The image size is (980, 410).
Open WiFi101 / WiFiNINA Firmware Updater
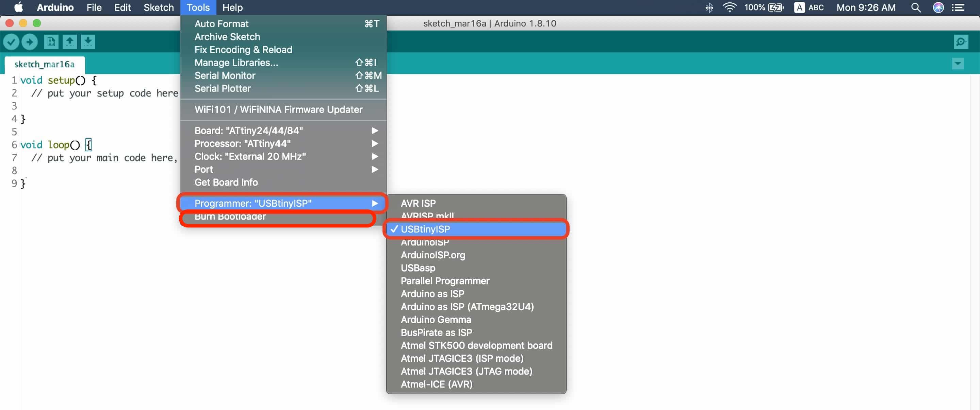(283, 110)
